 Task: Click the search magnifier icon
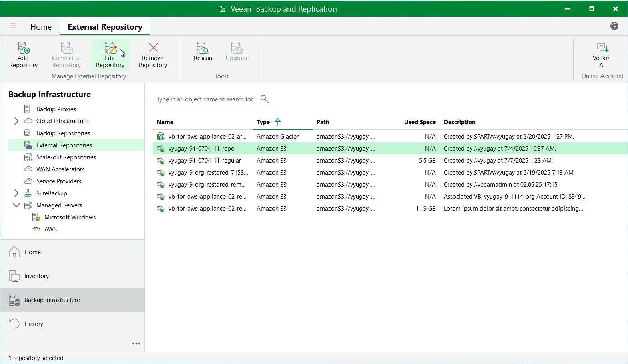264,99
